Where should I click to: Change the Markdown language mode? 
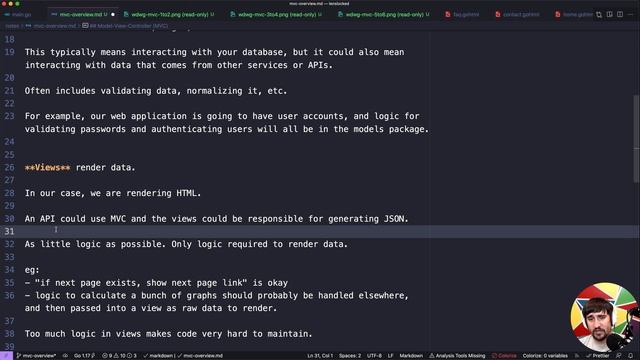tap(411, 356)
